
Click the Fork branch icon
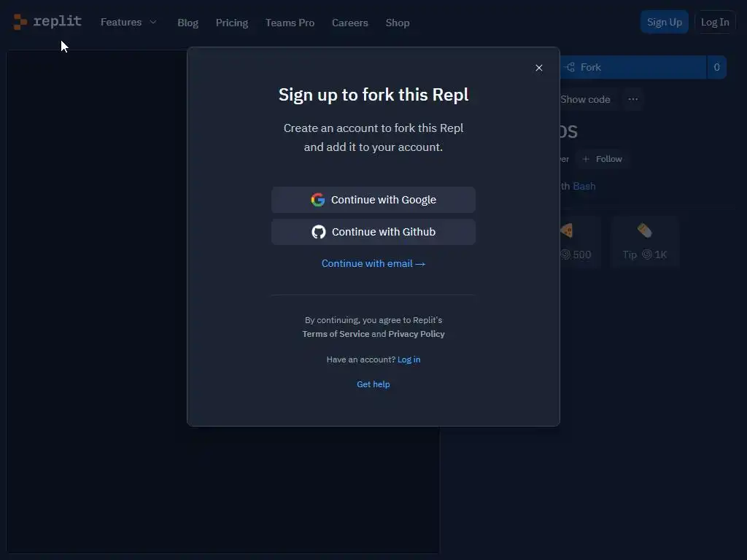(570, 67)
